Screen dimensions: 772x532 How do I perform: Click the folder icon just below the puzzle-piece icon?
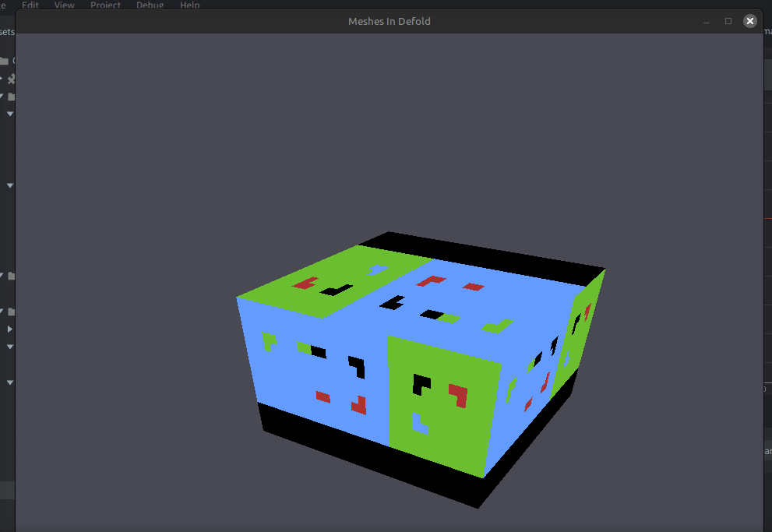(x=12, y=97)
